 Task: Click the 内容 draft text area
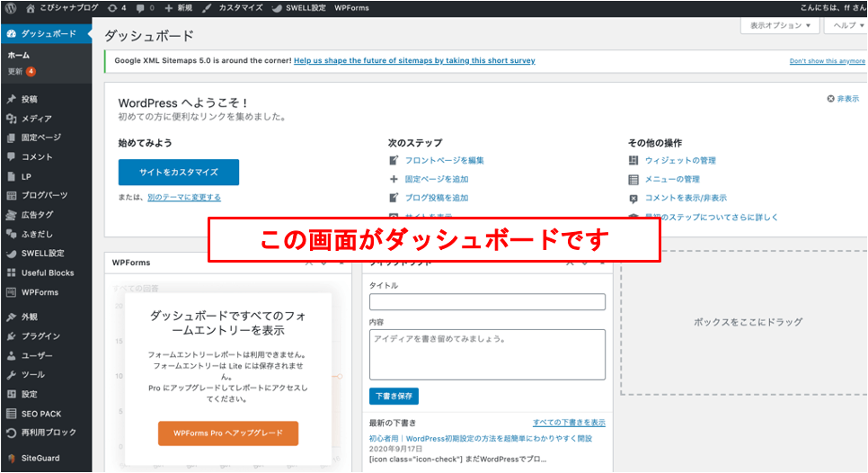click(x=487, y=354)
